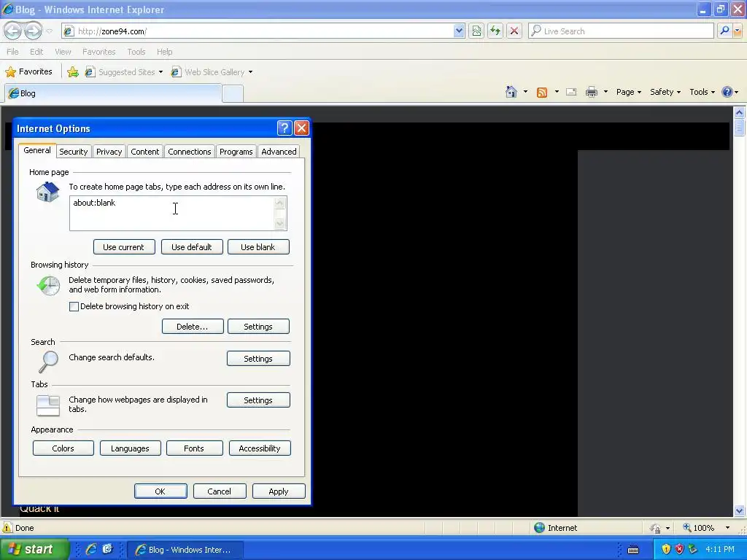The image size is (747, 560).
Task: Enable Delete browsing history on exit
Action: coord(74,306)
